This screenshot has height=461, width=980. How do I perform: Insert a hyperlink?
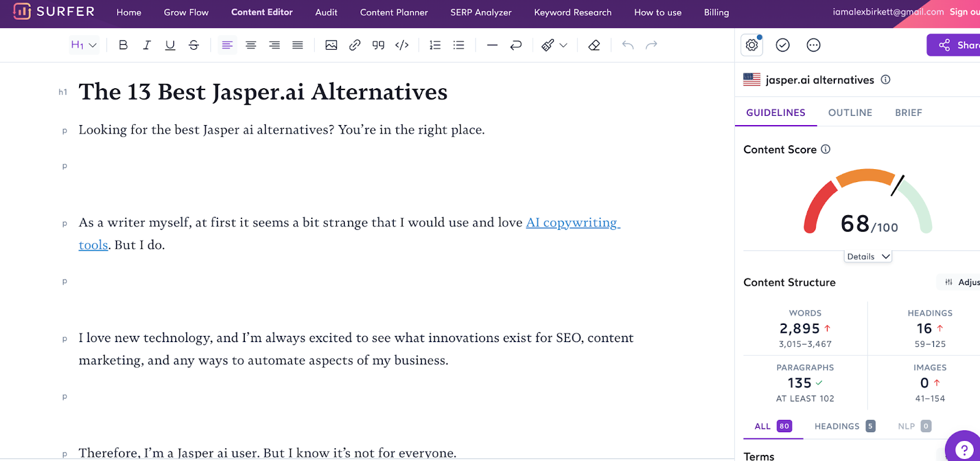click(x=355, y=45)
